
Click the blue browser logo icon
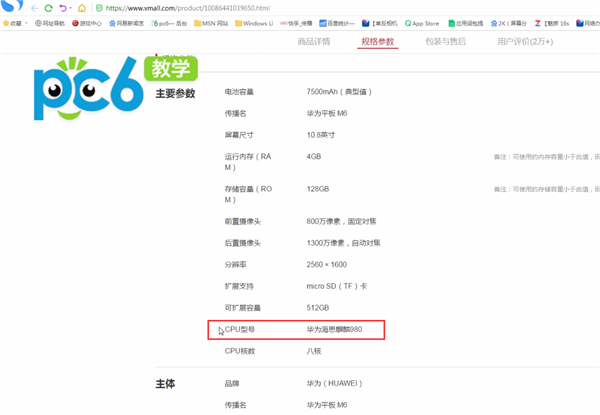pyautogui.click(x=12, y=5)
